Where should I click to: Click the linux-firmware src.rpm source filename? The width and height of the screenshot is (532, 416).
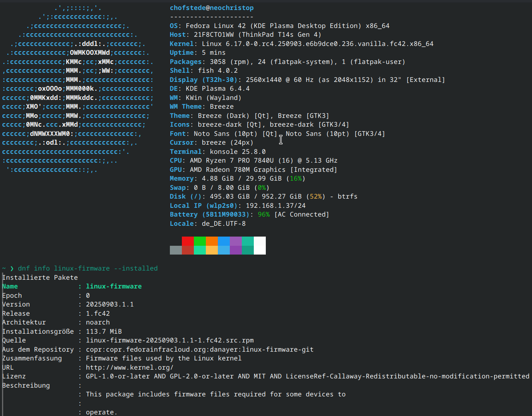169,340
